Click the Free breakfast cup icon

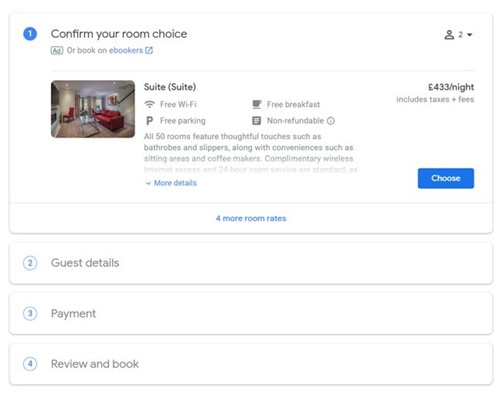(256, 104)
